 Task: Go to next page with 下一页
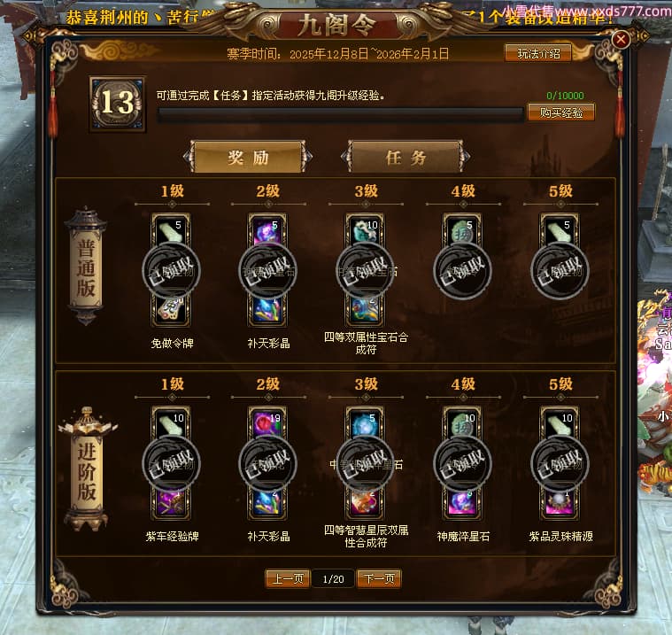(x=379, y=579)
